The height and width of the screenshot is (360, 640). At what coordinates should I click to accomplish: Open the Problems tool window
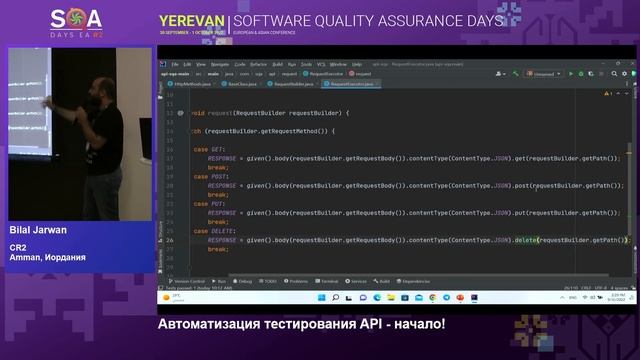click(296, 281)
